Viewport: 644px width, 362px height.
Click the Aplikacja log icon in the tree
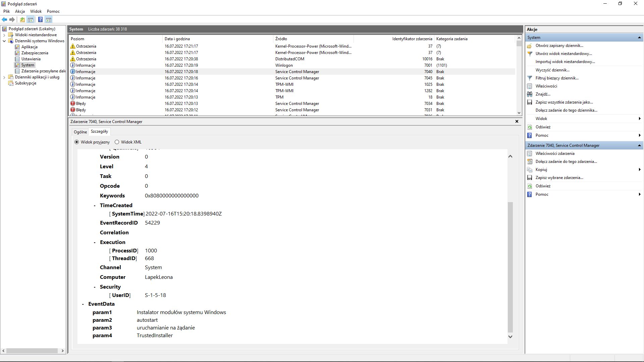17,47
